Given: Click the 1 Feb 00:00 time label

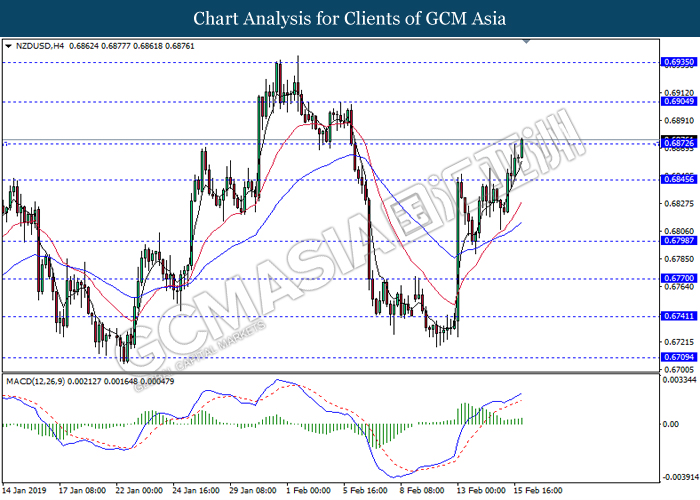Looking at the screenshot, I should coord(308,491).
